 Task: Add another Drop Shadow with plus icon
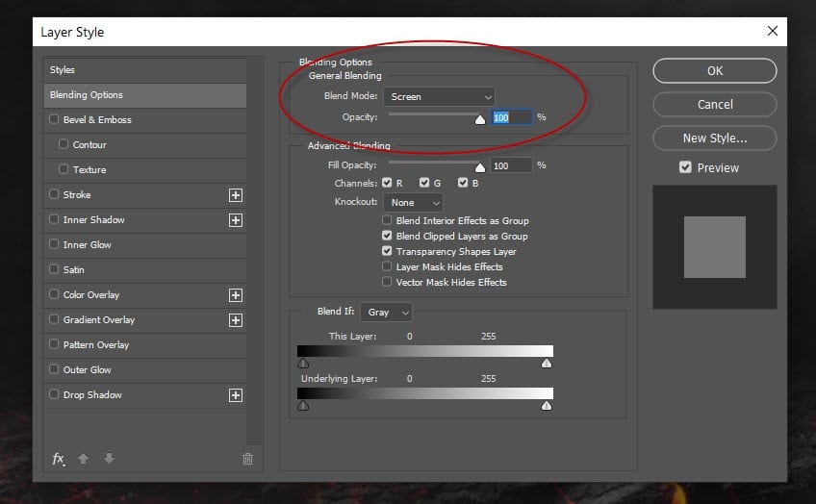click(235, 395)
